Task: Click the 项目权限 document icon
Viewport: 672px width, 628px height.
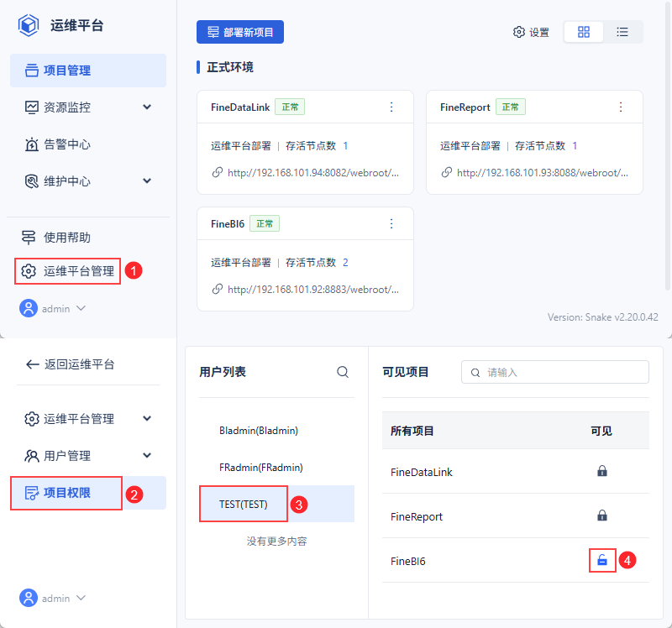Action: pos(31,493)
